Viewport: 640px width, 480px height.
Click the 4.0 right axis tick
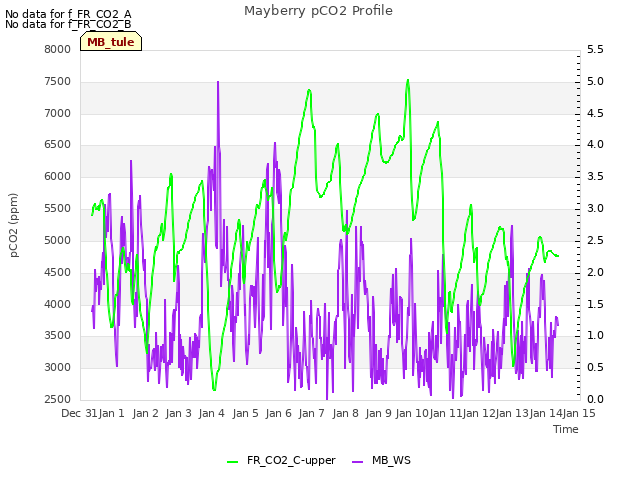click(595, 144)
